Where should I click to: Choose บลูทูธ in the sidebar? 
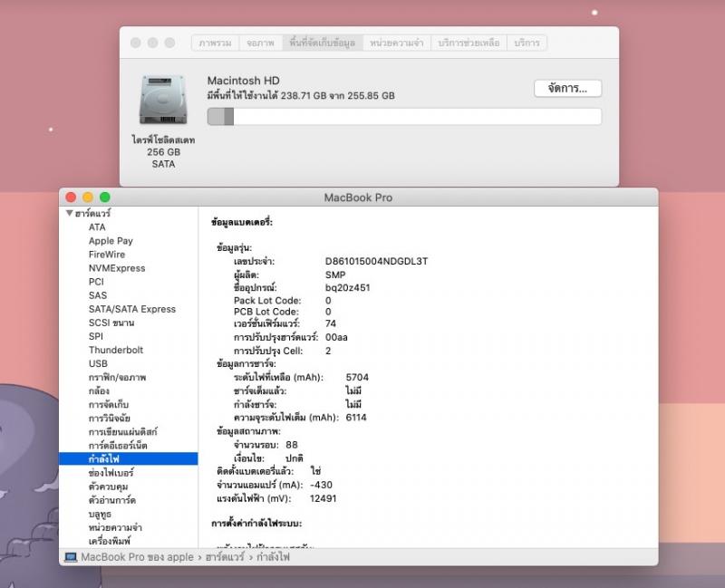click(x=100, y=514)
